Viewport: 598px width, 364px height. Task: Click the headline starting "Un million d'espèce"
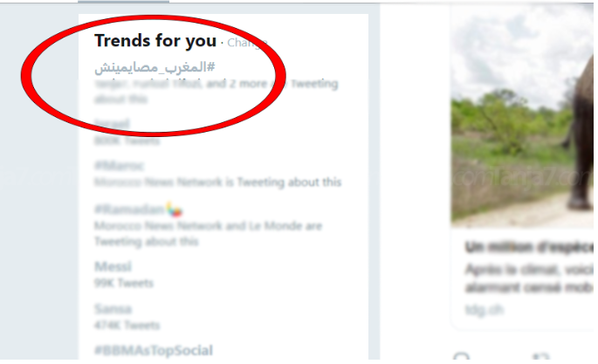524,245
